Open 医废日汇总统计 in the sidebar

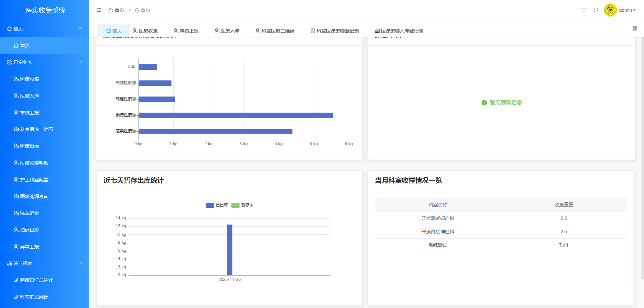[x=36, y=280]
